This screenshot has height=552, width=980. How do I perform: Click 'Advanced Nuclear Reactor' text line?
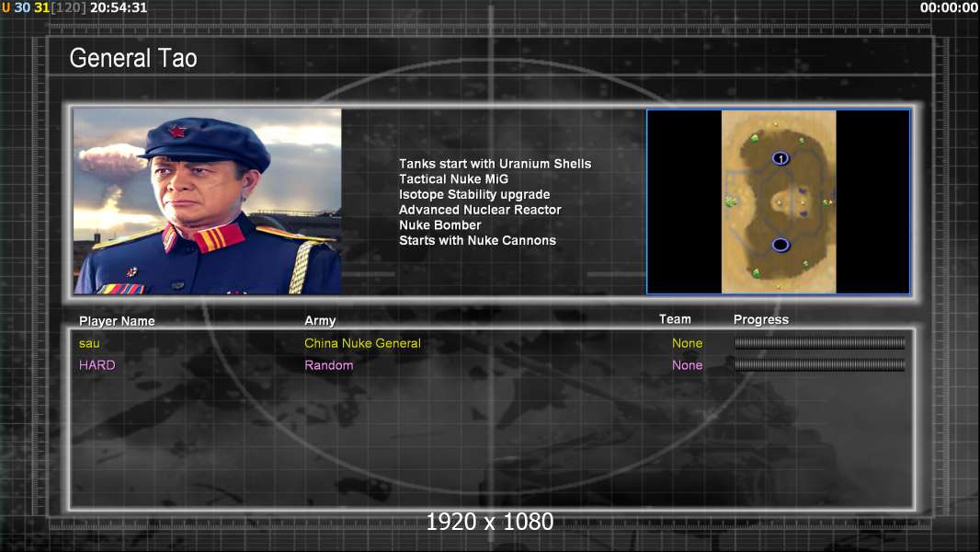(x=480, y=210)
